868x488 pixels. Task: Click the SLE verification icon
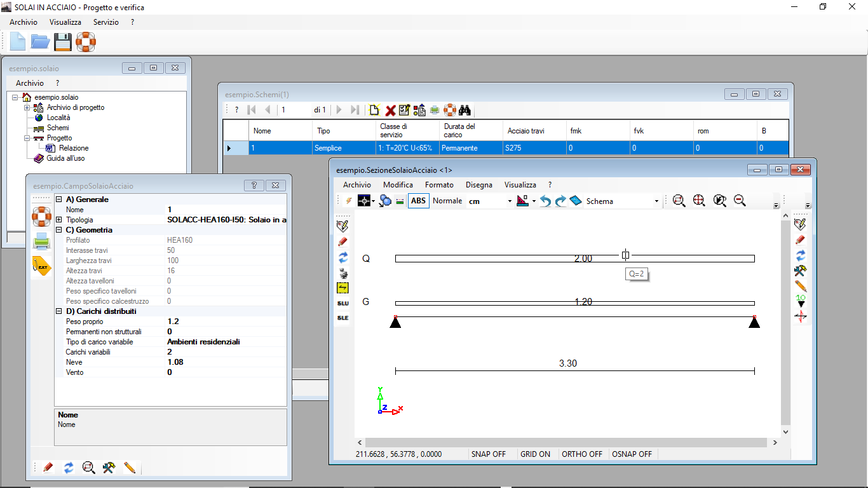coord(342,318)
